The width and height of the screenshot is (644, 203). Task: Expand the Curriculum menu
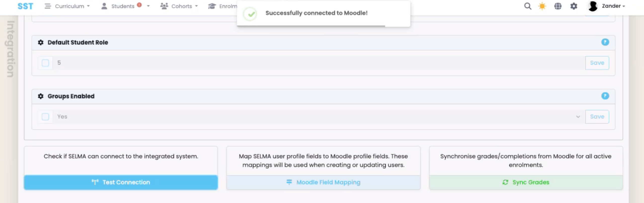coord(67,6)
